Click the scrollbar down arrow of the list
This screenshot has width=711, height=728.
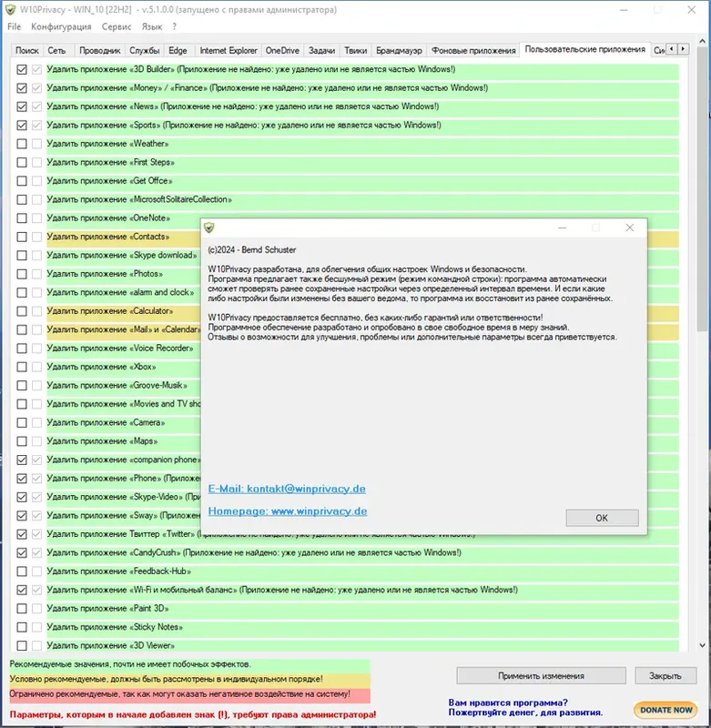[x=702, y=645]
